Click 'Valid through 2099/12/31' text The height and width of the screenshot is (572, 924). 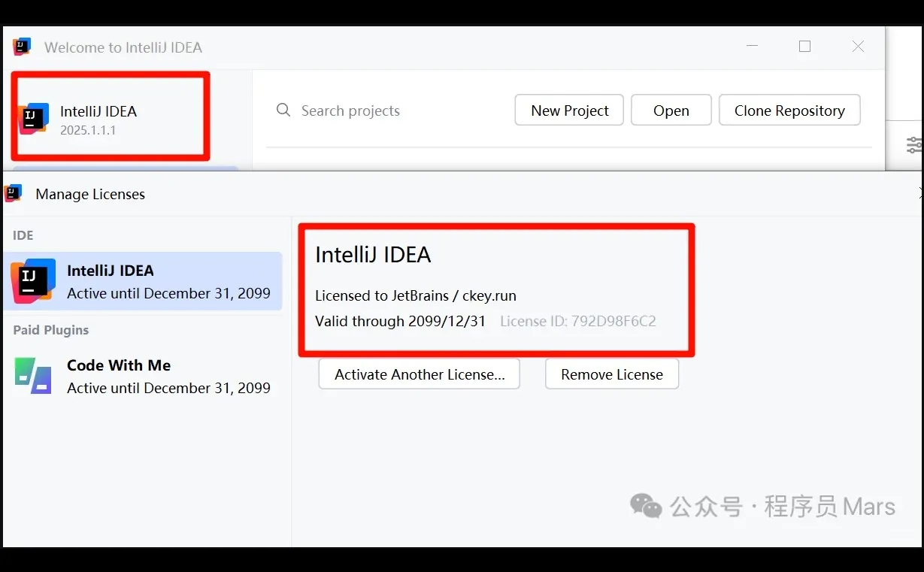coord(401,322)
